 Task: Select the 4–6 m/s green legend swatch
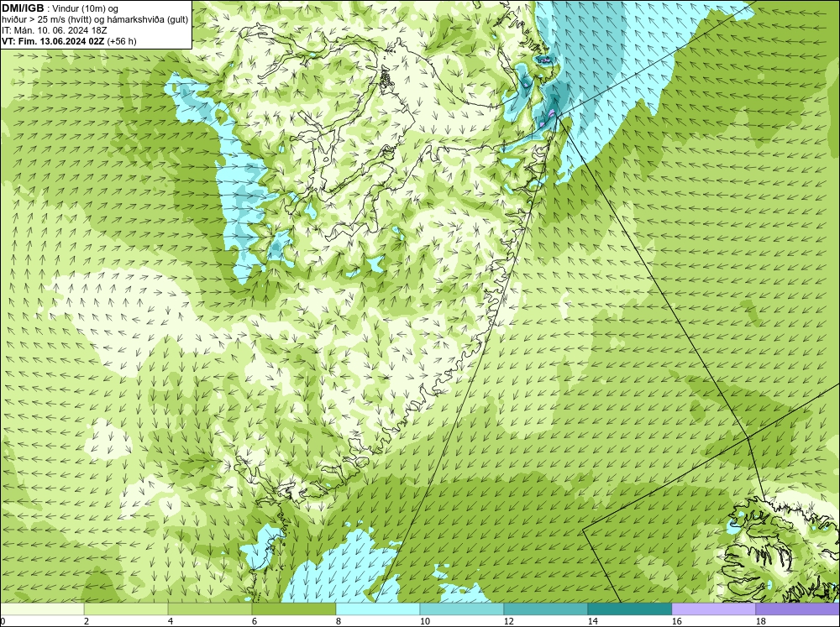pos(210,609)
